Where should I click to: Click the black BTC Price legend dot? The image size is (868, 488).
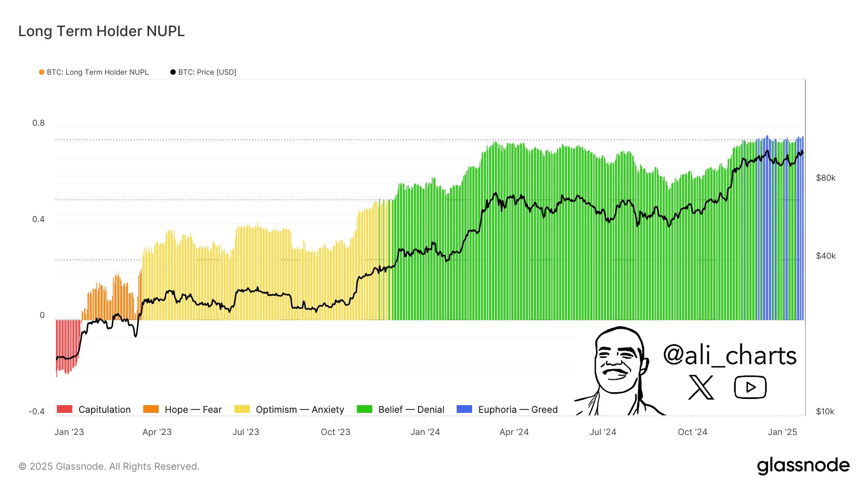(x=173, y=72)
